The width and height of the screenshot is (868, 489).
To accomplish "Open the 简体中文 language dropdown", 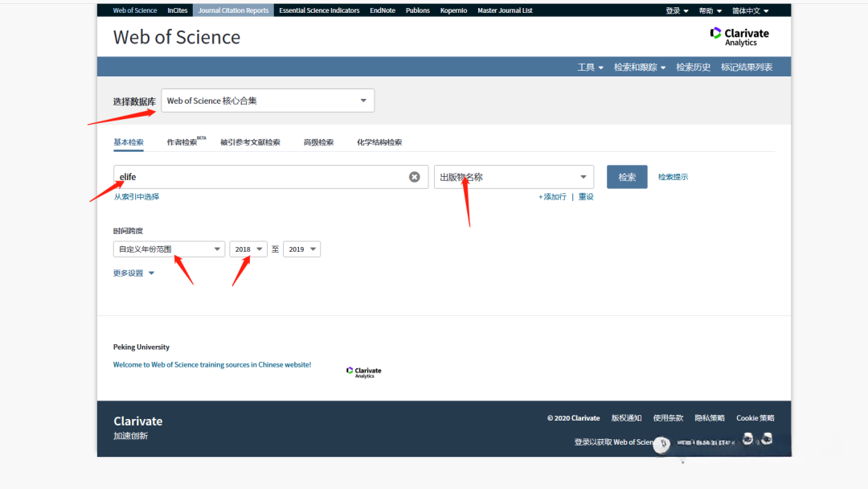I will tap(750, 10).
